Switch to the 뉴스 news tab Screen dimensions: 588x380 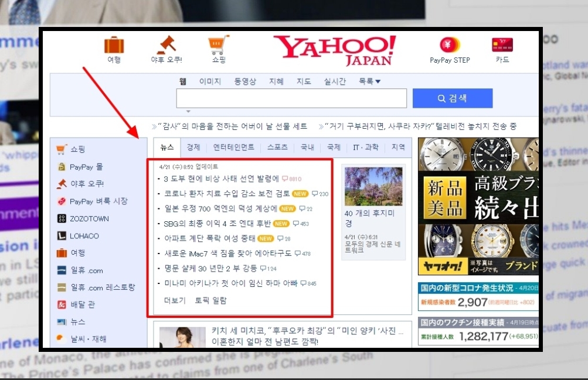pyautogui.click(x=167, y=147)
